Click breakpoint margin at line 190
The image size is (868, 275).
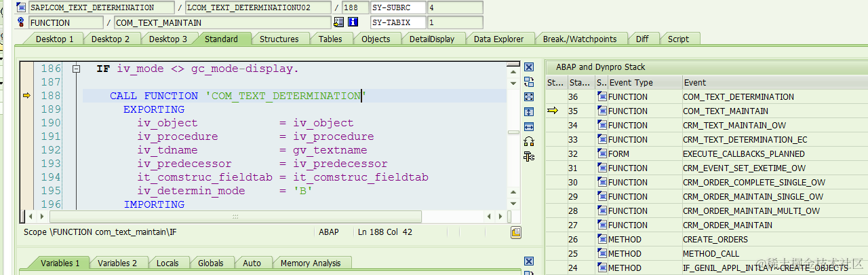click(x=27, y=123)
